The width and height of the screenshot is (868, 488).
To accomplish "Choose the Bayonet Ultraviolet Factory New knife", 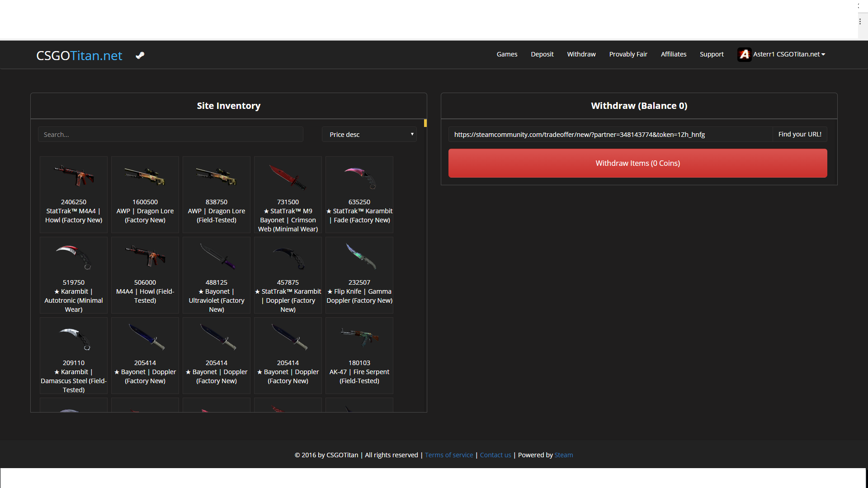I will pyautogui.click(x=217, y=275).
